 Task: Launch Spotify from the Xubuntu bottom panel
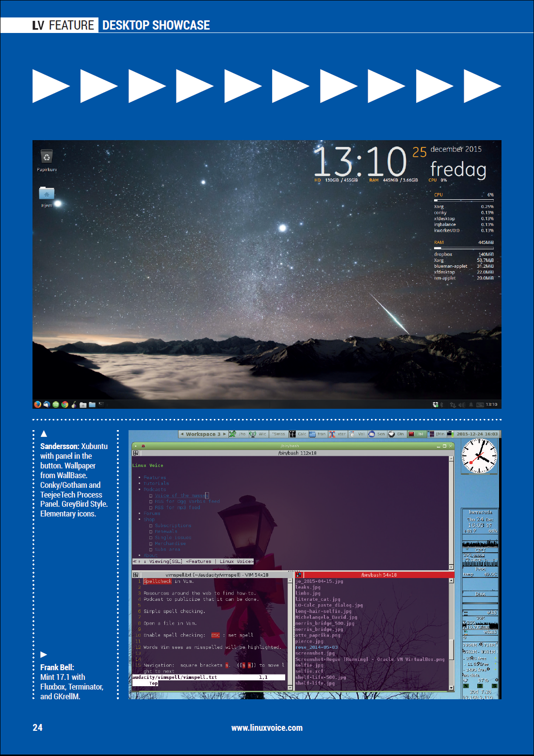point(56,404)
